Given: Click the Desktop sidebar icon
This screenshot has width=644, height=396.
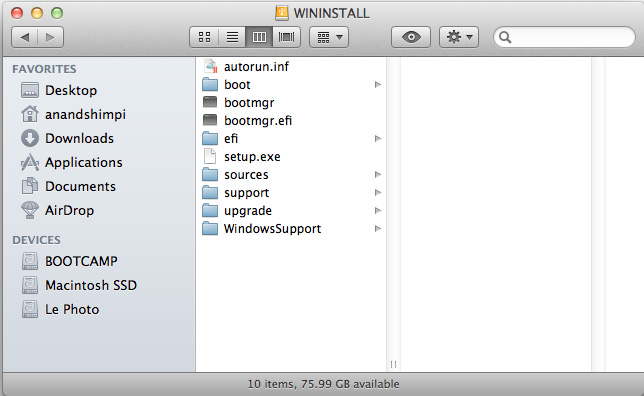Looking at the screenshot, I should click(x=30, y=90).
